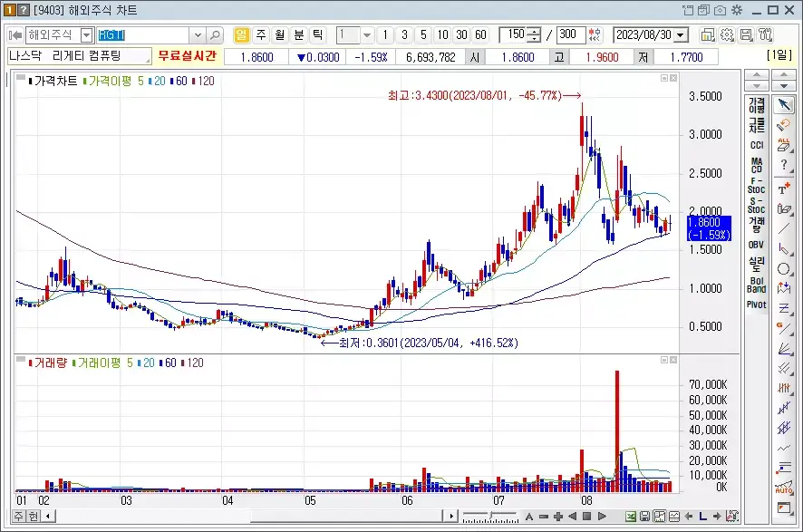Viewport: 803px width, 532px height.
Task: Click the search magnifier next to RGTI
Action: 216,34
